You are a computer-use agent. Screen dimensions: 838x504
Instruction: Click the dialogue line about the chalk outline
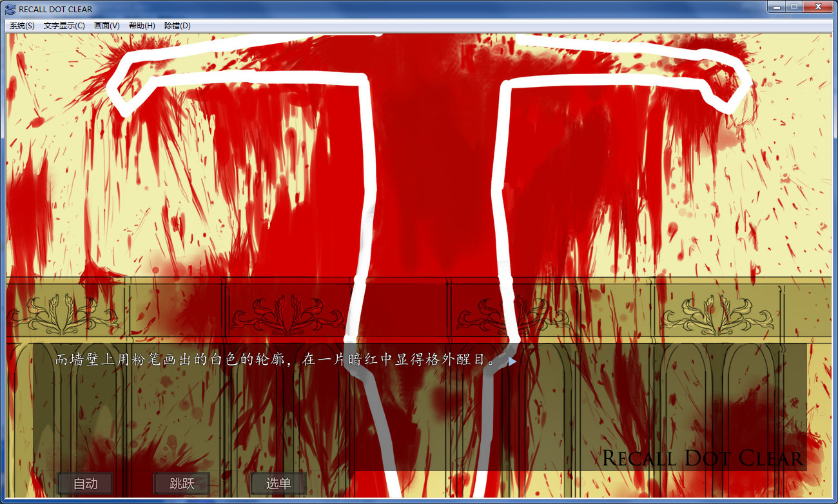tap(277, 360)
